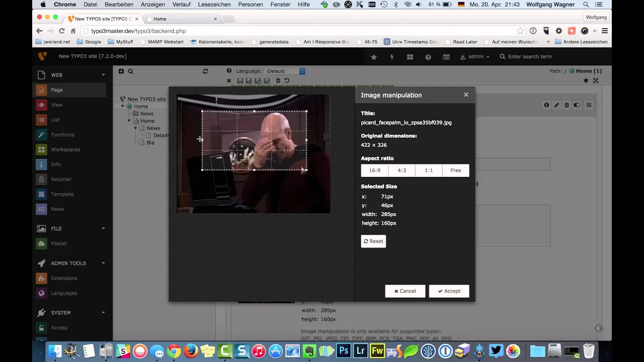Viewport: 644px width, 362px height.
Task: Reload the page in Chrome
Action: pyautogui.click(x=61, y=31)
